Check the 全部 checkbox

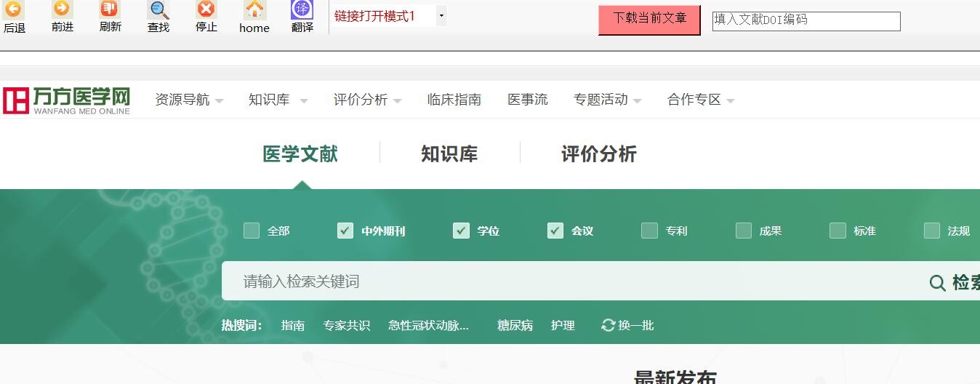point(252,231)
